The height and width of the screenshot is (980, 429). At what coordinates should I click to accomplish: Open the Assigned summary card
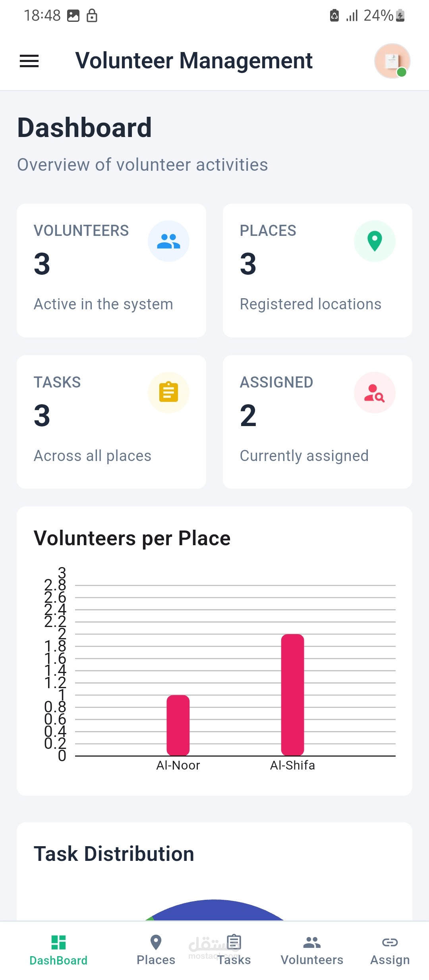point(317,422)
